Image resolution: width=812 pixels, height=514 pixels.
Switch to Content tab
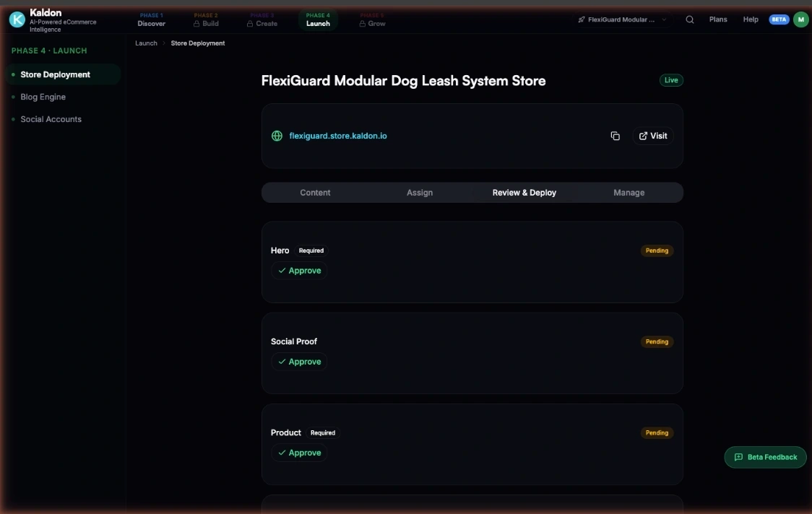coord(315,193)
